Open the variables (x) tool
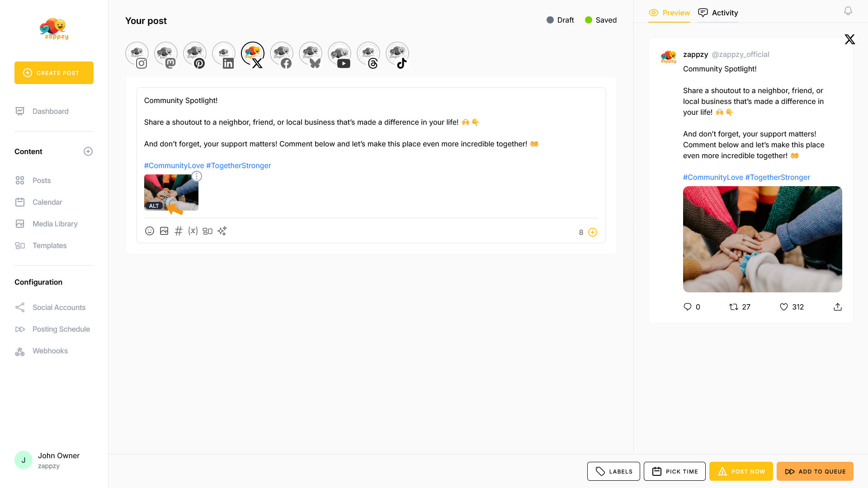 193,231
